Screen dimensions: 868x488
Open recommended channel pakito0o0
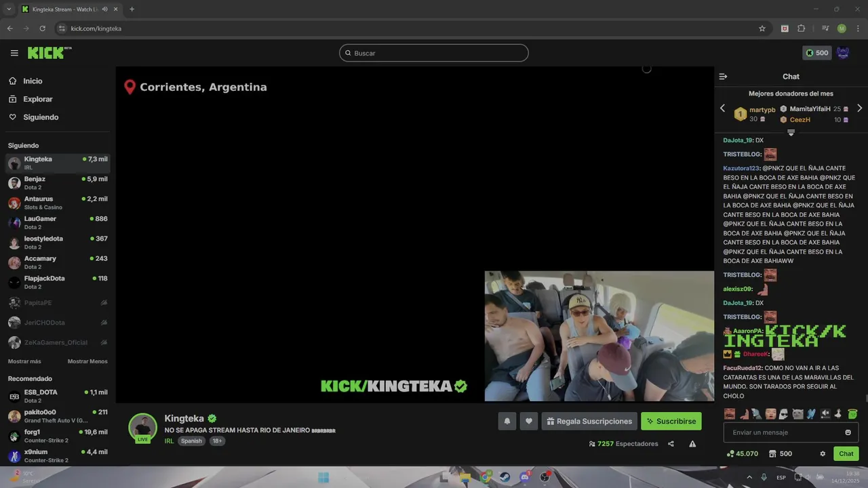(x=58, y=416)
